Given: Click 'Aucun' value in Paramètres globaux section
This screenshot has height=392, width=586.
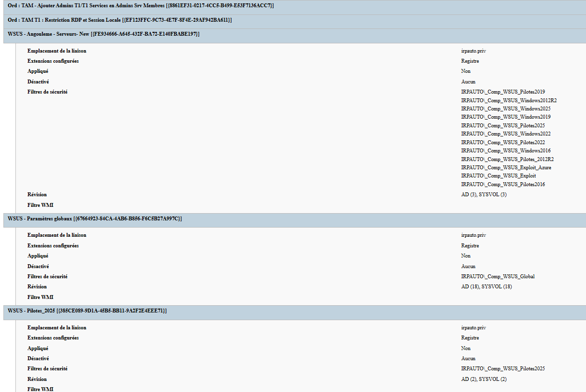Looking at the screenshot, I should click(468, 266).
